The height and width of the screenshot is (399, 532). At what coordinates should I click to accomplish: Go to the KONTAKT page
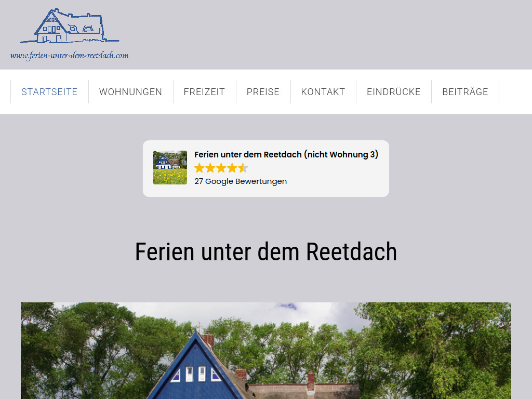(x=323, y=91)
